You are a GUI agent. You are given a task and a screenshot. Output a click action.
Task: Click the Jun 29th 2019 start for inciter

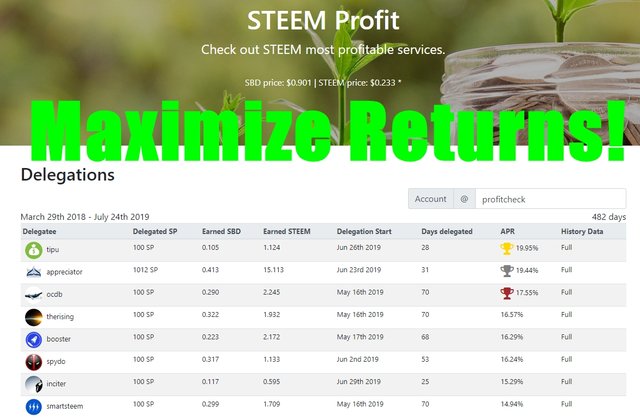pos(359,382)
